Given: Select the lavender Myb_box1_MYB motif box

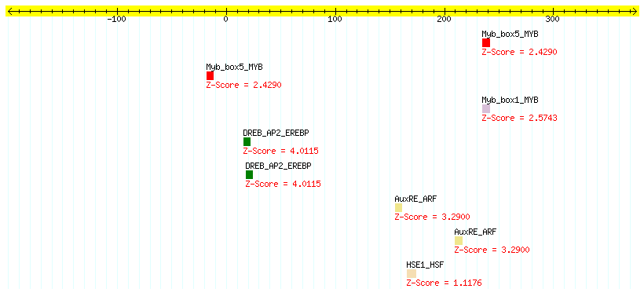Looking at the screenshot, I should click(486, 109).
